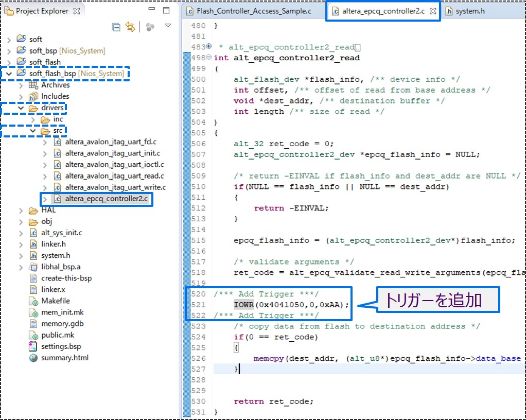Click 'return -EINVAL;' on line 512
The width and height of the screenshot is (526, 420).
pos(291,208)
